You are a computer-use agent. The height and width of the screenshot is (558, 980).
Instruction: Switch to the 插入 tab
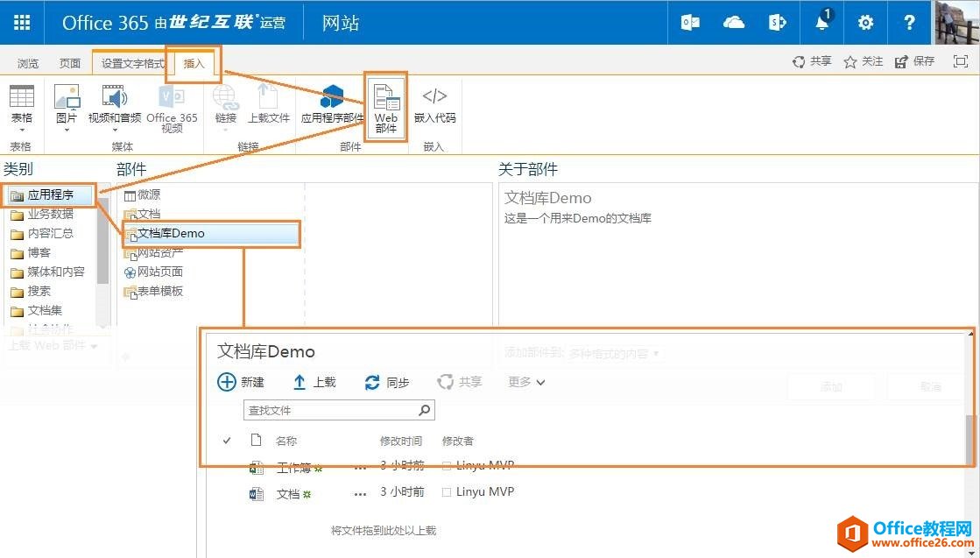[194, 63]
